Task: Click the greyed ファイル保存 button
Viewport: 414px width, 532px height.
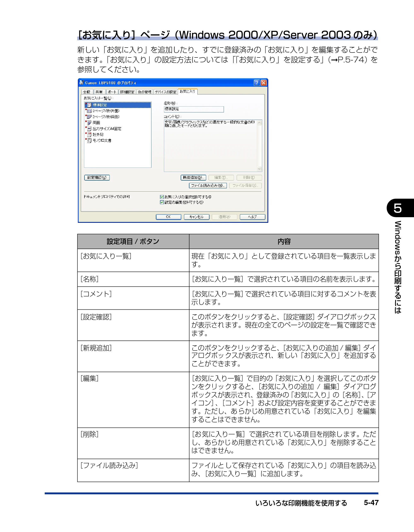Action: coord(245,186)
